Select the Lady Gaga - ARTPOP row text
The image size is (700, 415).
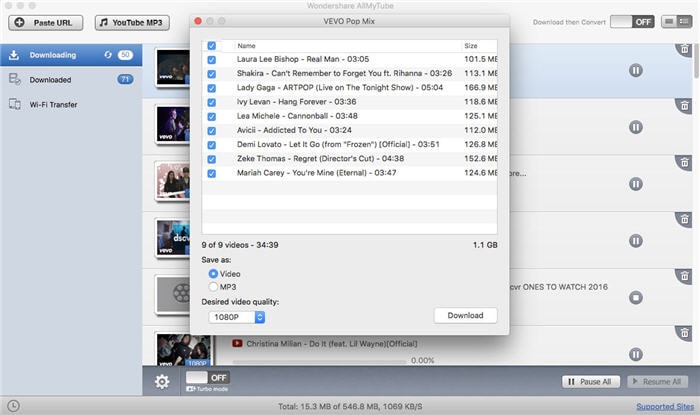[340, 87]
